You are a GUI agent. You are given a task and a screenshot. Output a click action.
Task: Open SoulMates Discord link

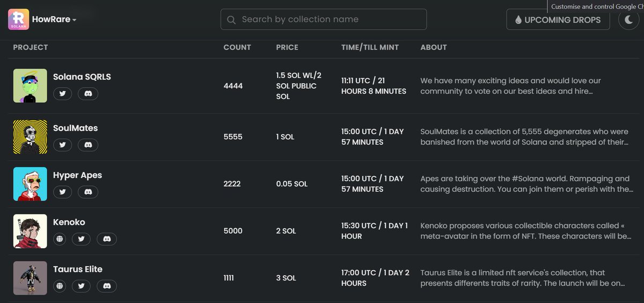click(x=88, y=145)
